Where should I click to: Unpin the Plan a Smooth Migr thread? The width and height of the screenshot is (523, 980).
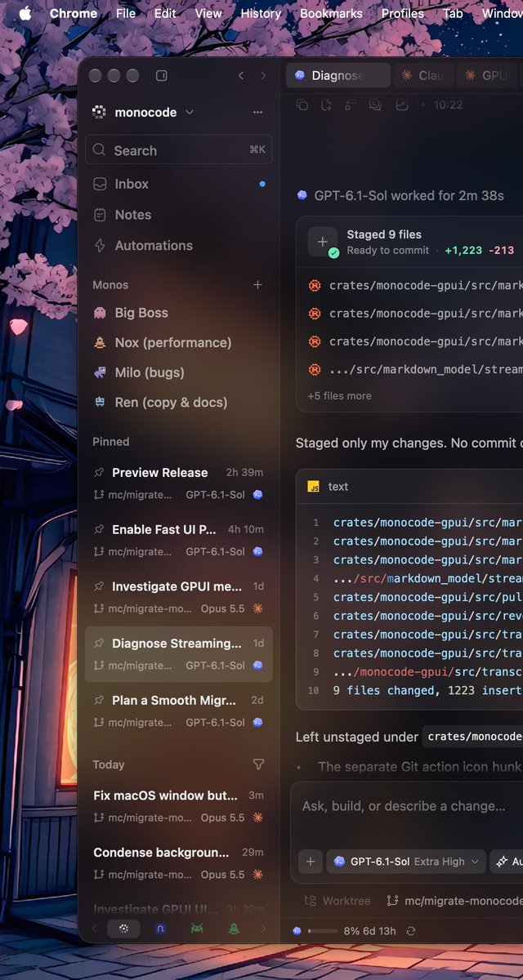[x=99, y=700]
